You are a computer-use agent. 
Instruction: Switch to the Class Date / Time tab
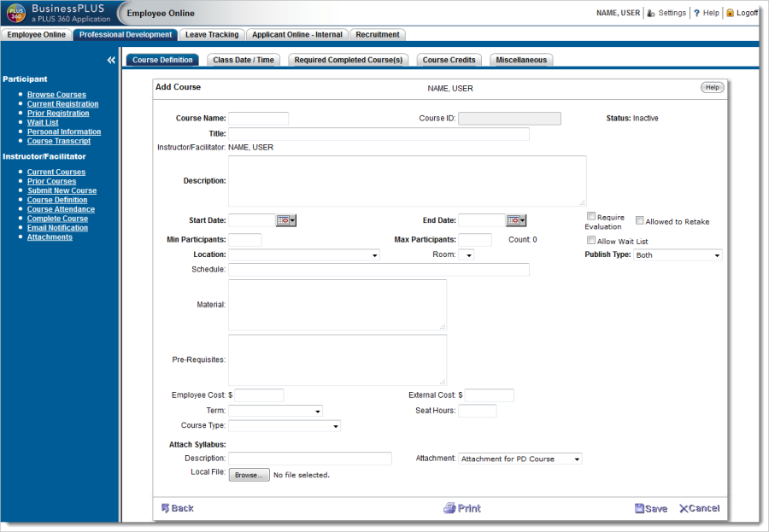[244, 60]
